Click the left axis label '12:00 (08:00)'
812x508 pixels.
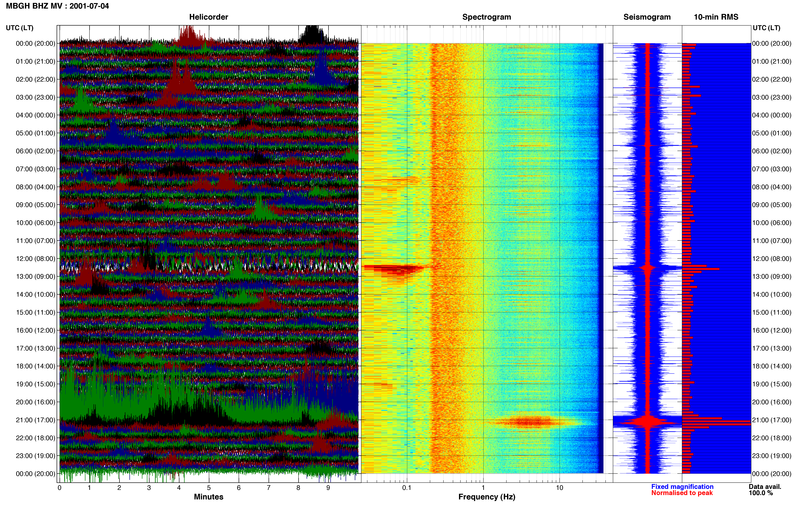[x=36, y=259]
